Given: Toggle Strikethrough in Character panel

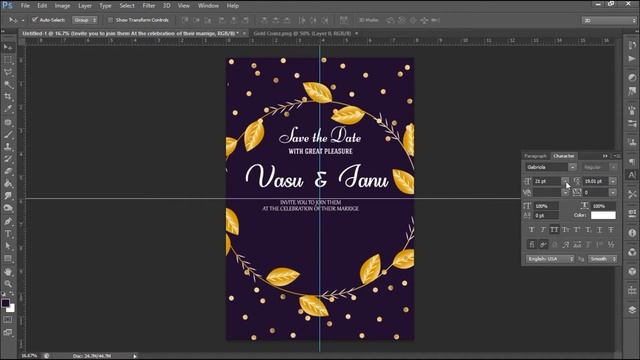Looking at the screenshot, I should coord(611,230).
